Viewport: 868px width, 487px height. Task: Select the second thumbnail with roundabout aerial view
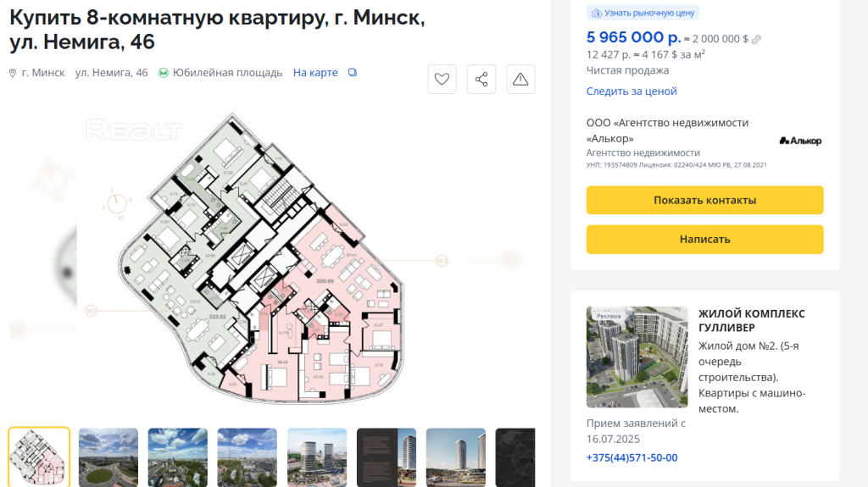coord(108,457)
